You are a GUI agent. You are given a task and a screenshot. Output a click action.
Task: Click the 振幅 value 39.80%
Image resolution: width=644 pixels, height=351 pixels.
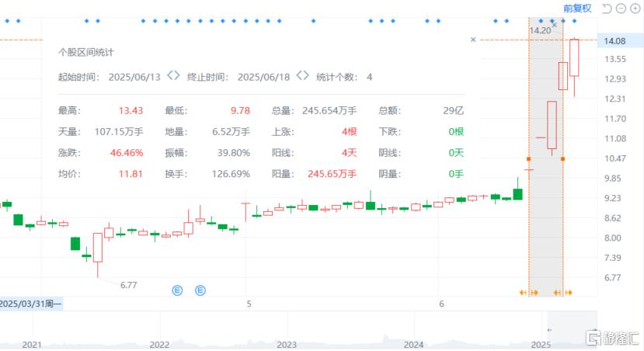pyautogui.click(x=234, y=153)
